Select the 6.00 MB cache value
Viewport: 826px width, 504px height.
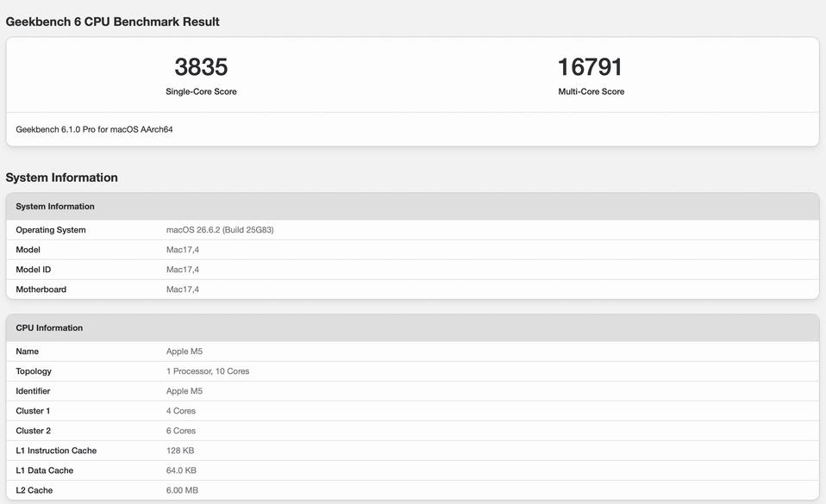(182, 490)
